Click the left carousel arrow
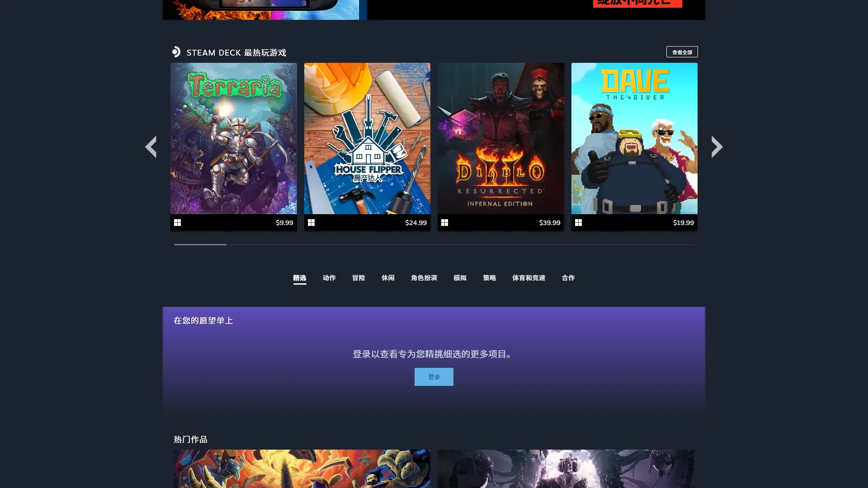 click(x=151, y=147)
